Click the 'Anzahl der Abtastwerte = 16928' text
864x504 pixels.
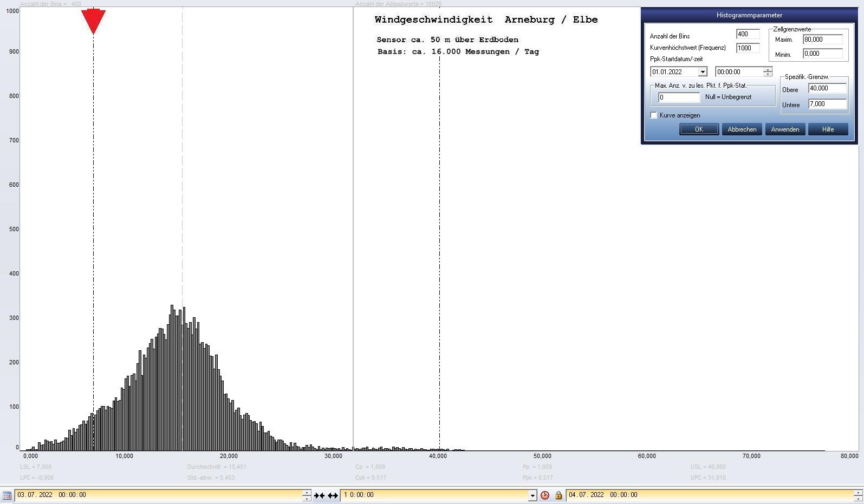pyautogui.click(x=398, y=4)
